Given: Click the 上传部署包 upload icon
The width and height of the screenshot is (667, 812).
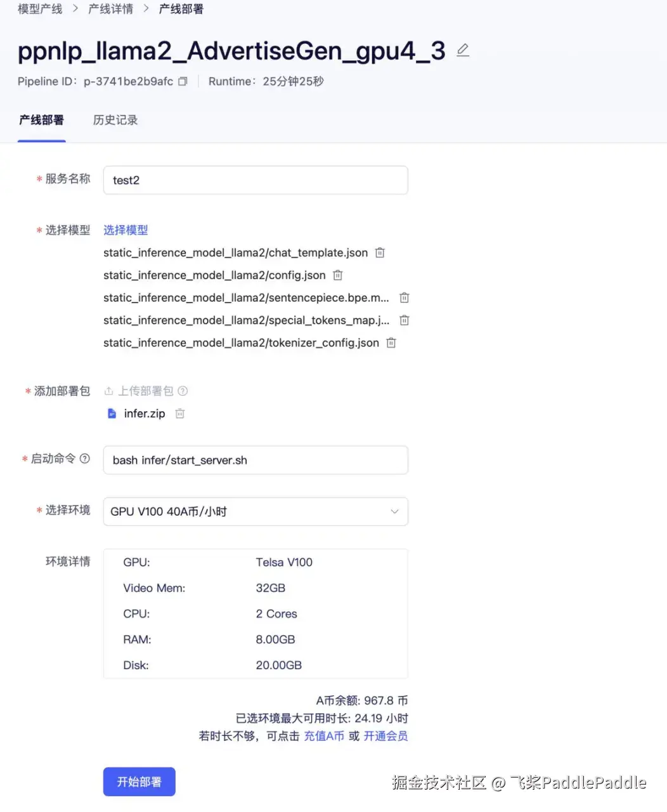Looking at the screenshot, I should point(108,391).
